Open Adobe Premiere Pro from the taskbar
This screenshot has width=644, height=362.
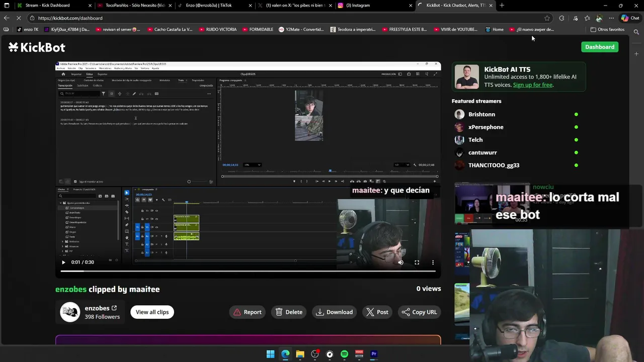[x=374, y=354]
